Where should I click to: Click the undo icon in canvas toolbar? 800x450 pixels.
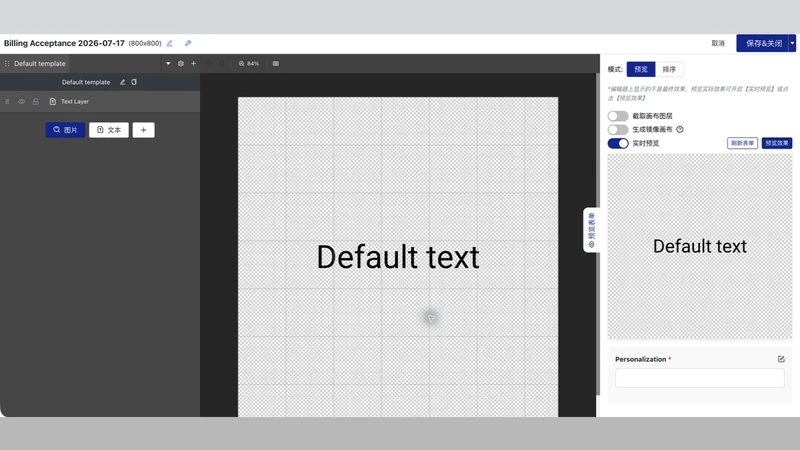click(x=208, y=64)
